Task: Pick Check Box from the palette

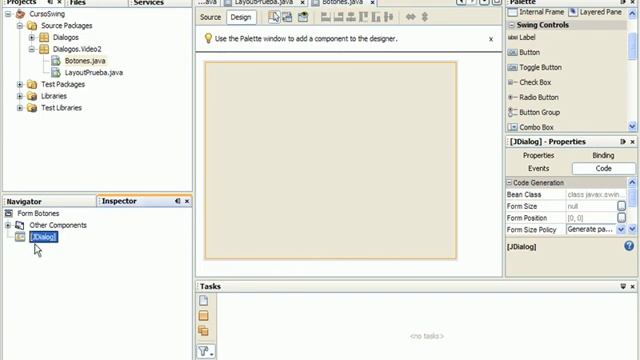Action: tap(529, 82)
